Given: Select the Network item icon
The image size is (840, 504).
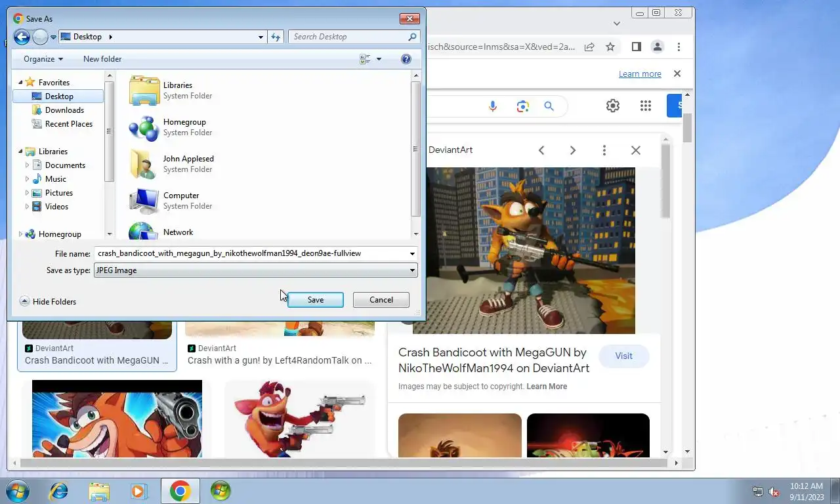Looking at the screenshot, I should [x=144, y=231].
